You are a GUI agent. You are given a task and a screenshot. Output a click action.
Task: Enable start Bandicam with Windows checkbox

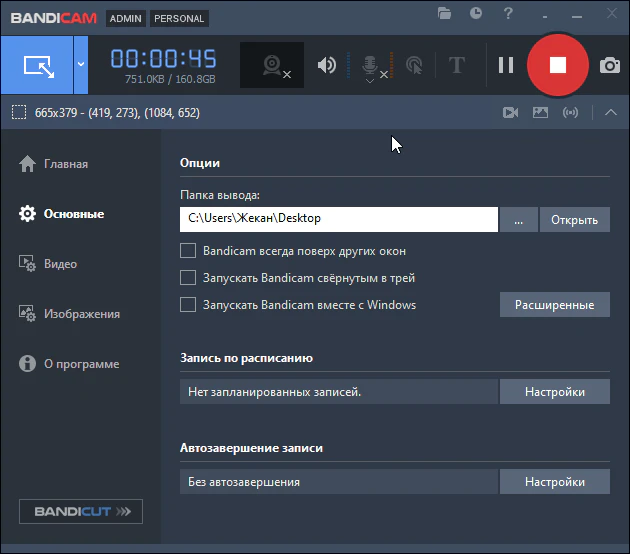187,305
